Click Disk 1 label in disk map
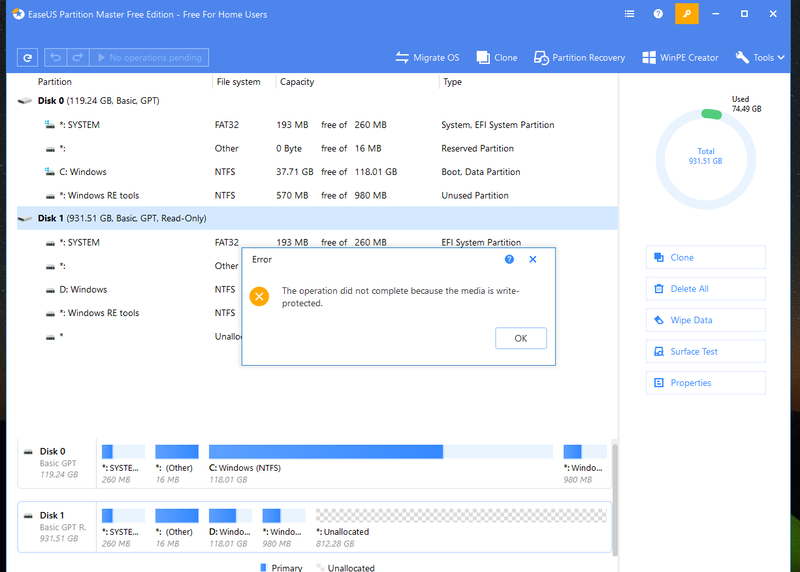The image size is (800, 572). coord(52,515)
